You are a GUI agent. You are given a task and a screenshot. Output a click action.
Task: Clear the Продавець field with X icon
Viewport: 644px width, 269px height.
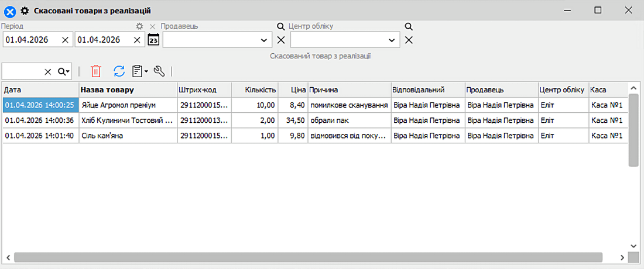[281, 40]
